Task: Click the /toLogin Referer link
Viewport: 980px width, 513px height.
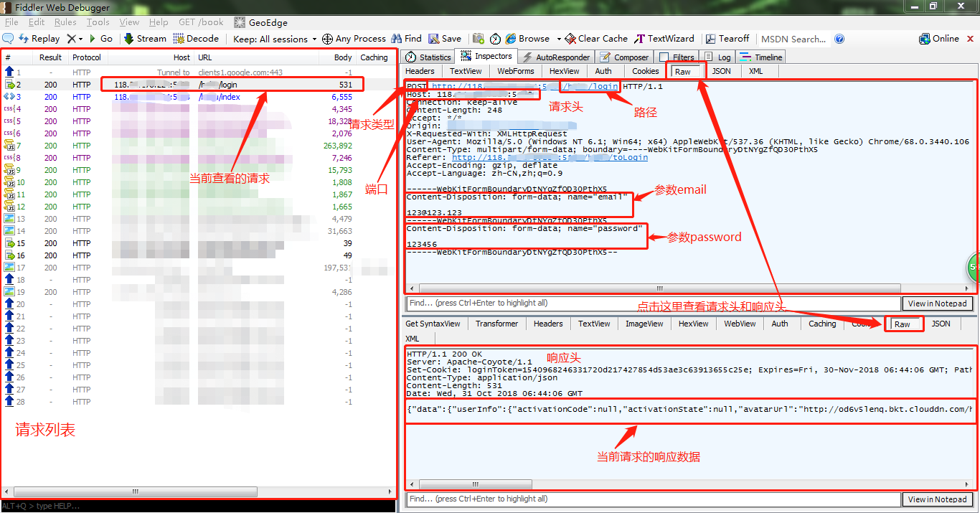Action: click(x=550, y=158)
